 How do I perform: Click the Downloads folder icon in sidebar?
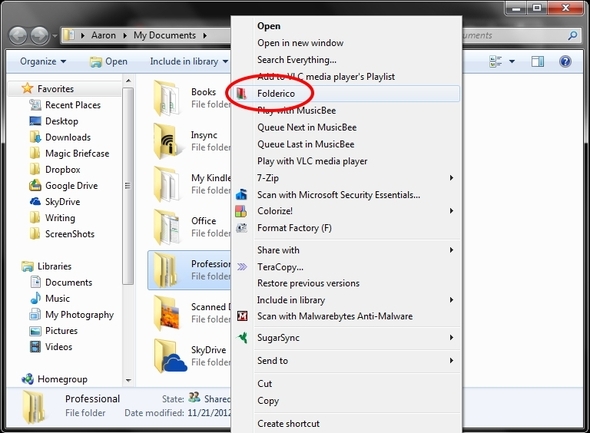(x=35, y=137)
